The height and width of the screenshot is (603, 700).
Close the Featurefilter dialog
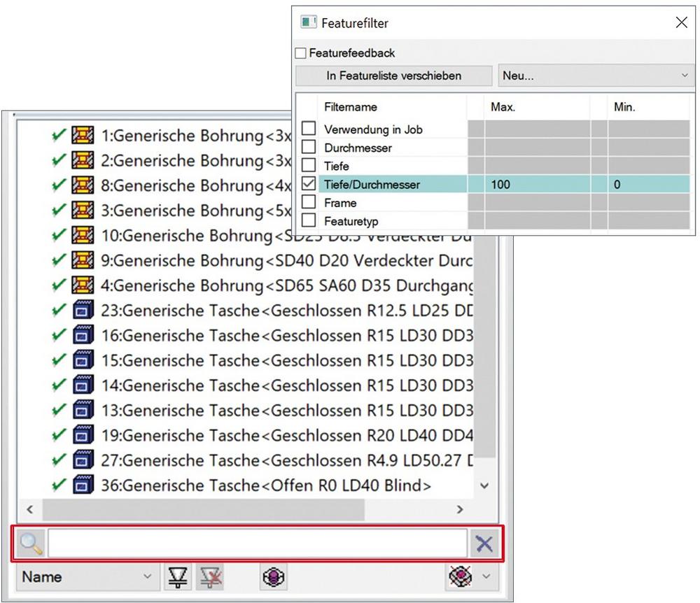pyautogui.click(x=681, y=22)
